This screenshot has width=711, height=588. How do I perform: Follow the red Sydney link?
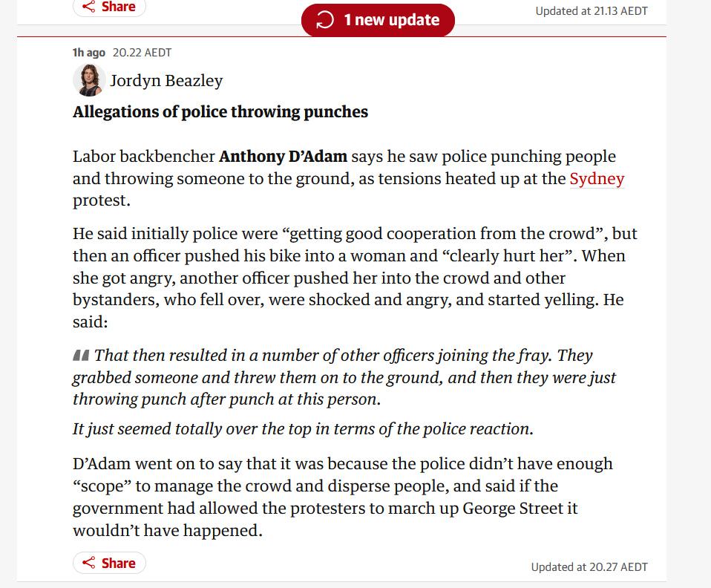point(597,179)
